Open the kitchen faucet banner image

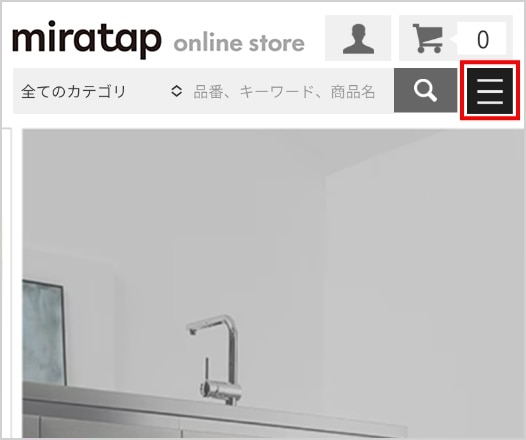pyautogui.click(x=273, y=283)
